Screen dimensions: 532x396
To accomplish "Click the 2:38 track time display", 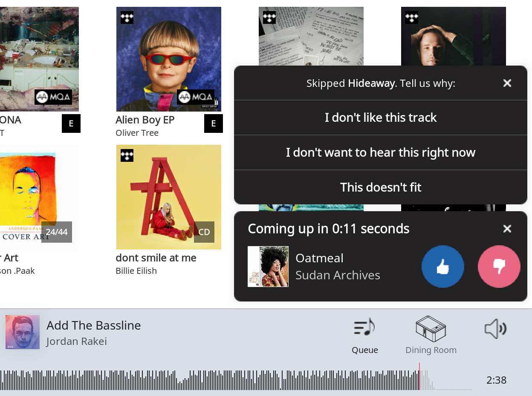I will coord(496,380).
